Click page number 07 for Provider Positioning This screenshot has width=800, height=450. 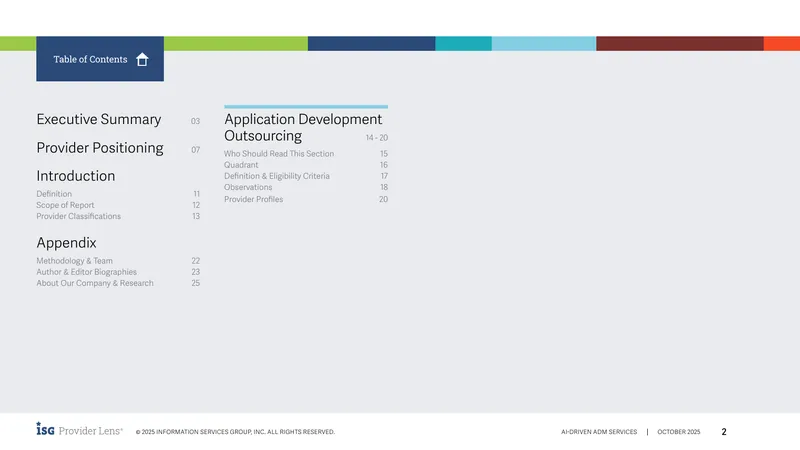(x=195, y=150)
